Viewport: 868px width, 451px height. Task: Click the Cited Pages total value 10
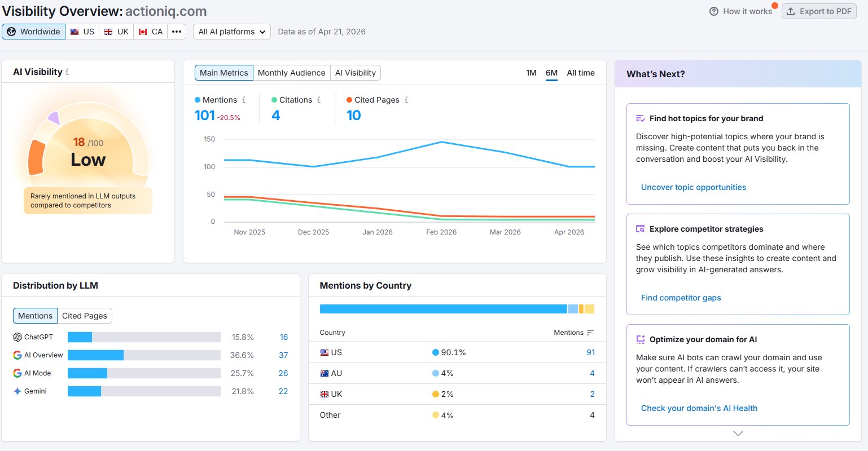[354, 116]
